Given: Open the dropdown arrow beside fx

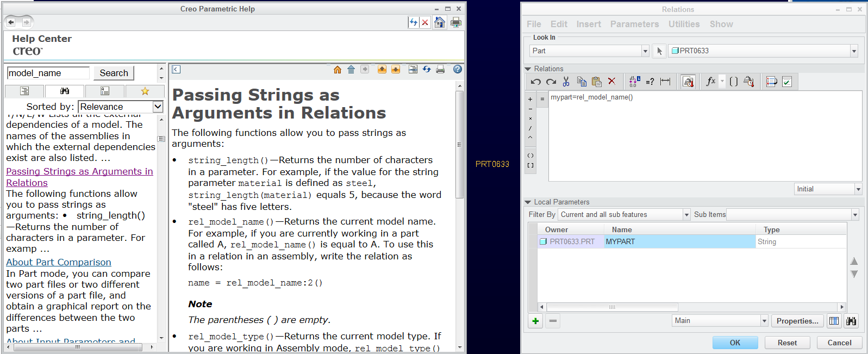Looking at the screenshot, I should click(x=722, y=82).
